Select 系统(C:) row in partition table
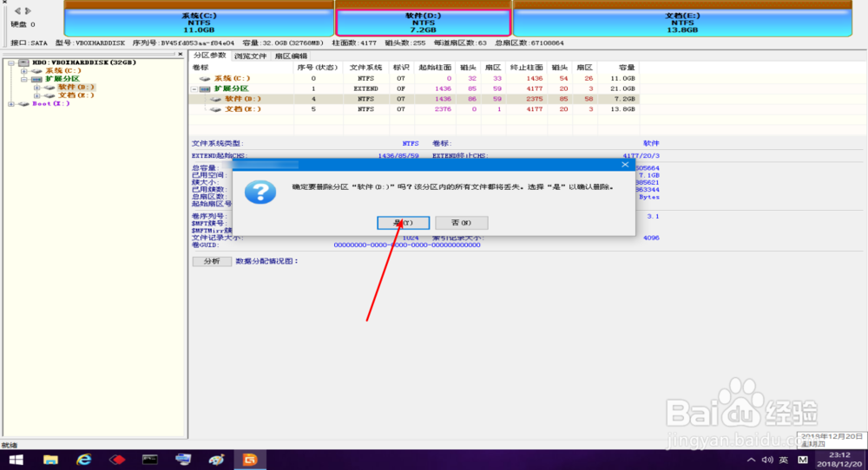Screen dimensions: 868x470 [415, 79]
